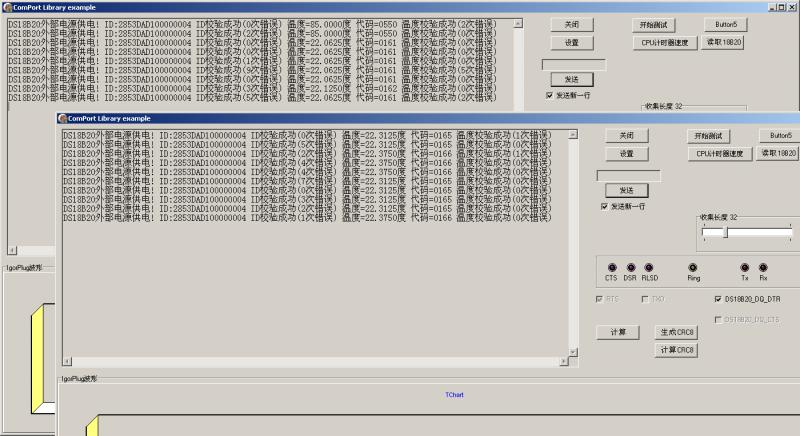
Task: Click the RLSD LED indicator
Action: pos(649,267)
